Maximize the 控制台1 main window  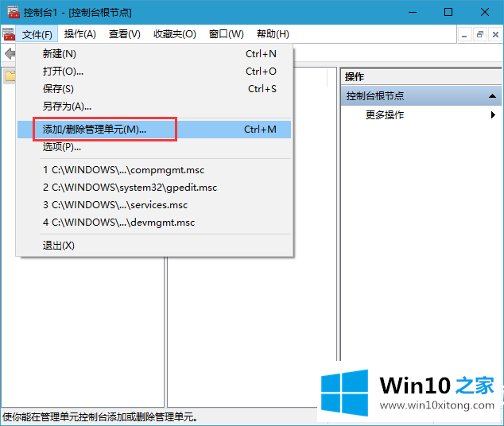click(448, 13)
